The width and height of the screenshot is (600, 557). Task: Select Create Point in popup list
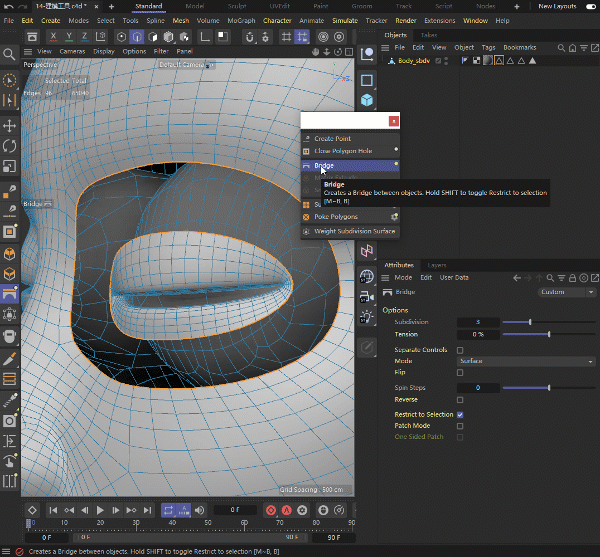[x=332, y=138]
